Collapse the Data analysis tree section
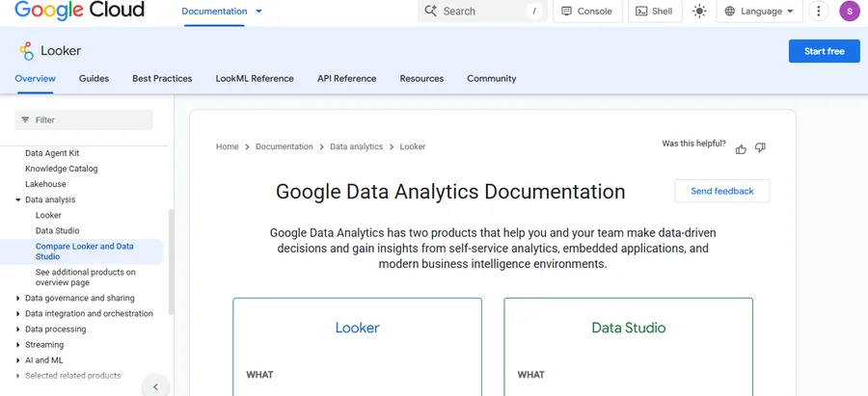Image resolution: width=868 pixels, height=396 pixels. [x=18, y=199]
